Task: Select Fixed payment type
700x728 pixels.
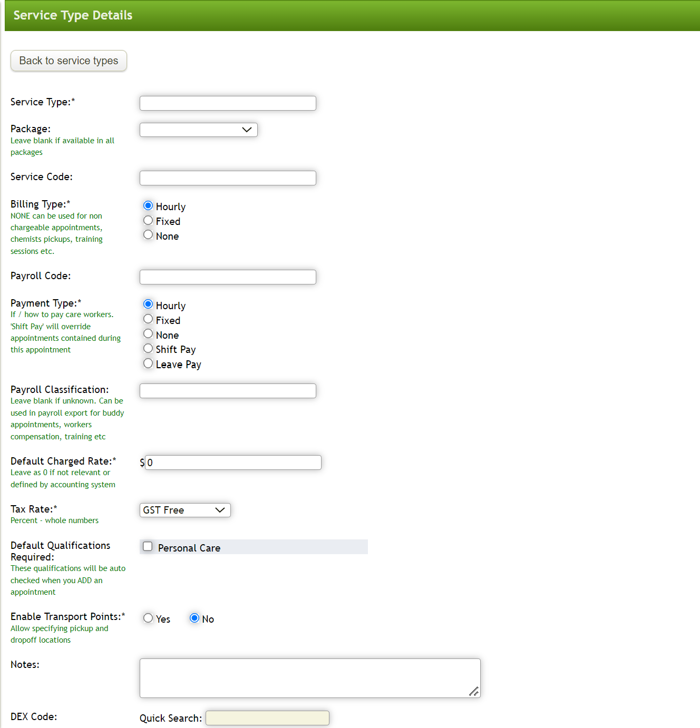Action: 148,319
